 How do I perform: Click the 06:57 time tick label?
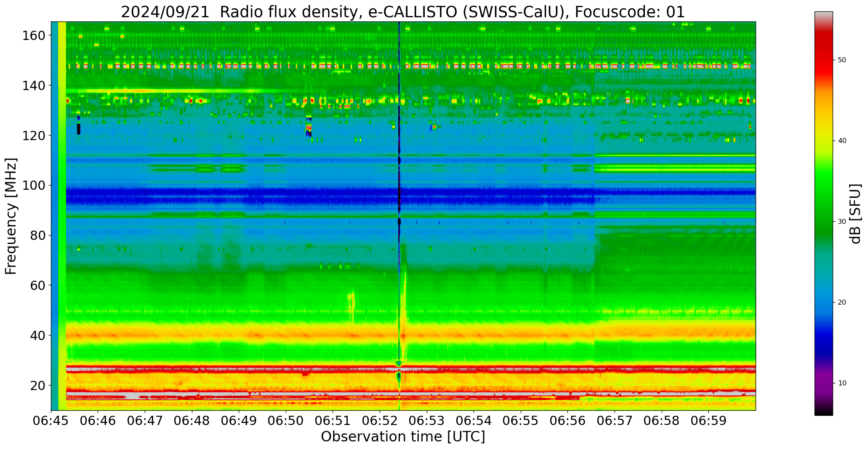[x=615, y=420]
